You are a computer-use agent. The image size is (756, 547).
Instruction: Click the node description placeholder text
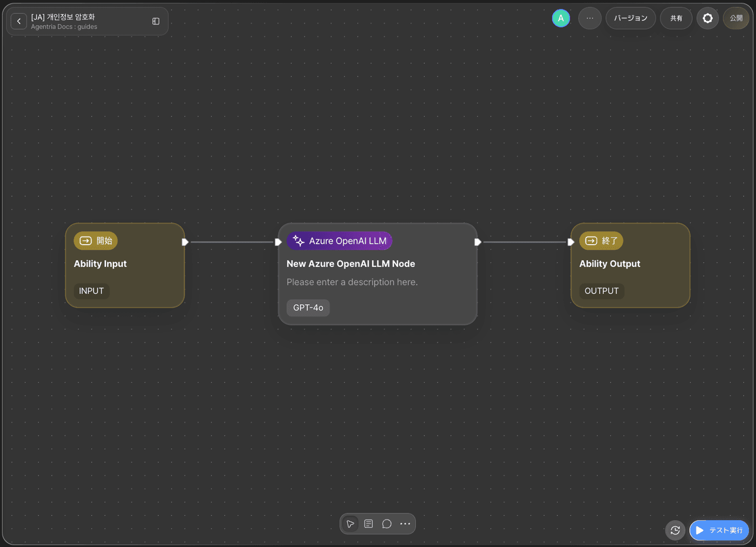coord(352,282)
